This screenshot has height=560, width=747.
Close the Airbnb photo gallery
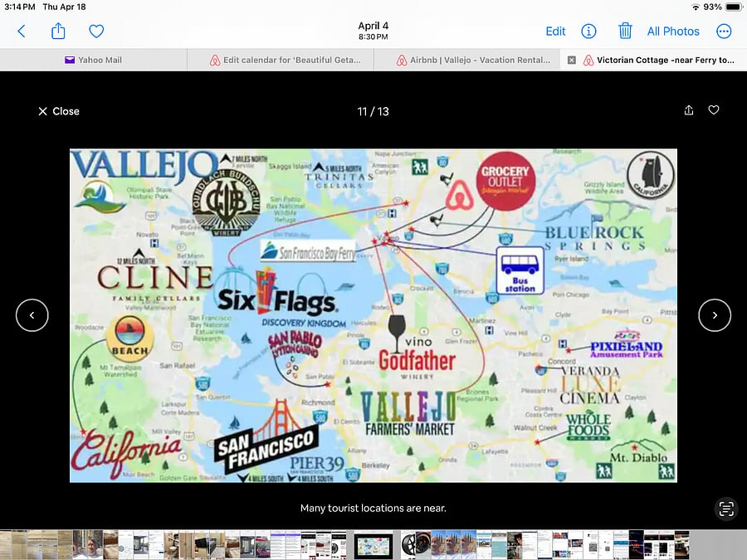point(59,111)
